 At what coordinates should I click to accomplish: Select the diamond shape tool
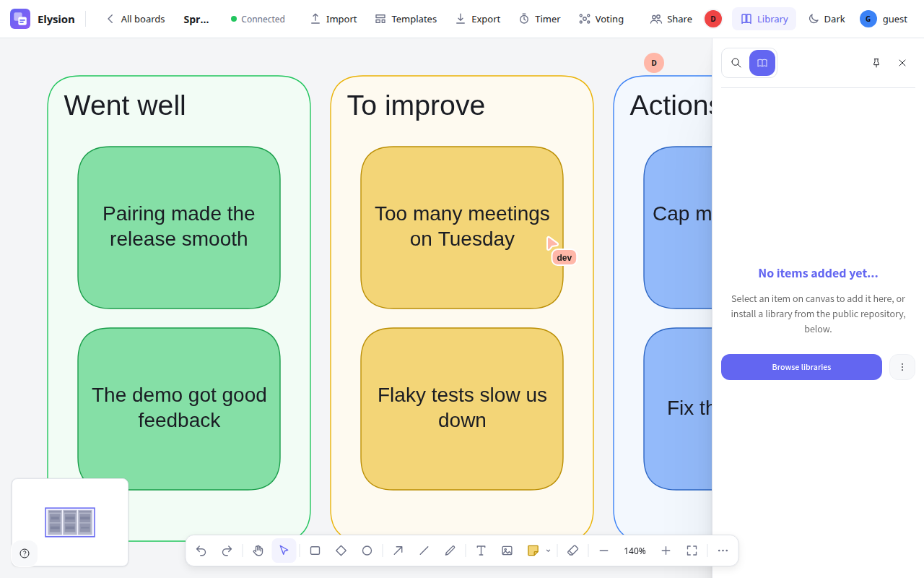341,551
